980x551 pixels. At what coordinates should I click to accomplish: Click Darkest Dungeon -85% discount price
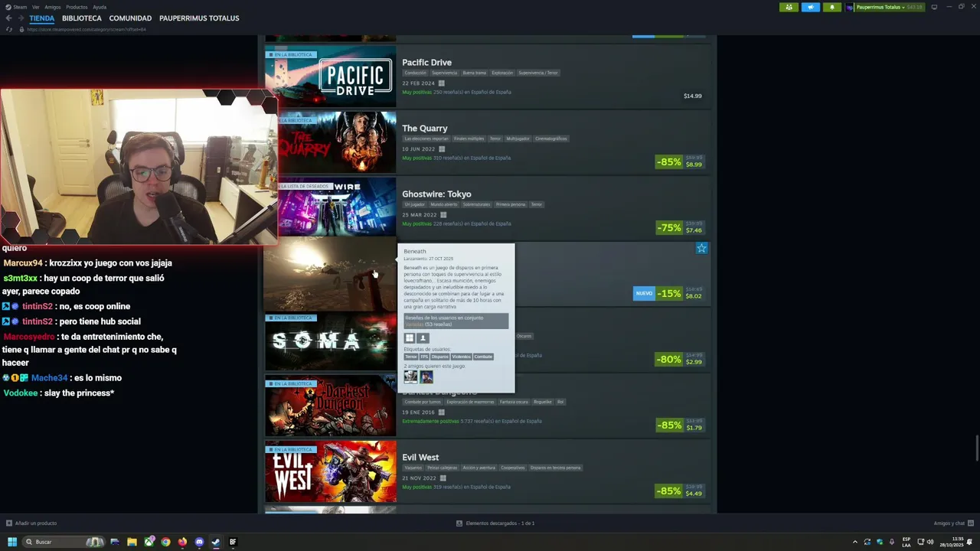point(680,425)
